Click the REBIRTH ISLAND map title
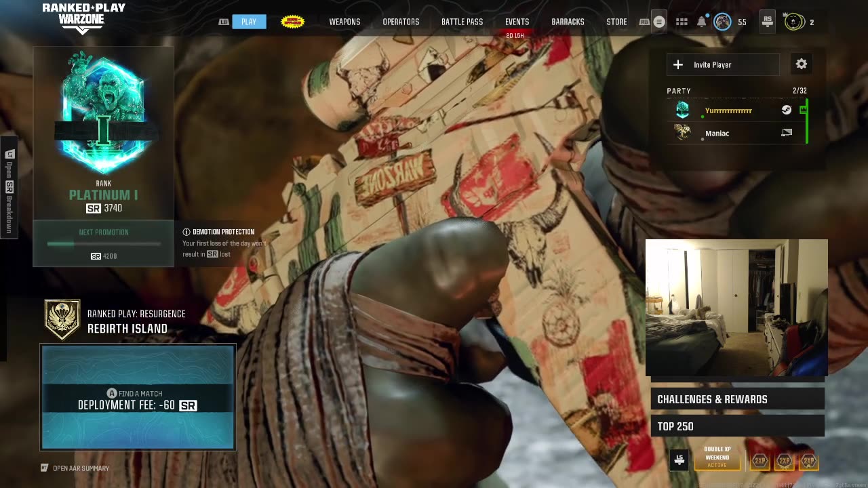Screen dimensions: 868x488 (127, 329)
